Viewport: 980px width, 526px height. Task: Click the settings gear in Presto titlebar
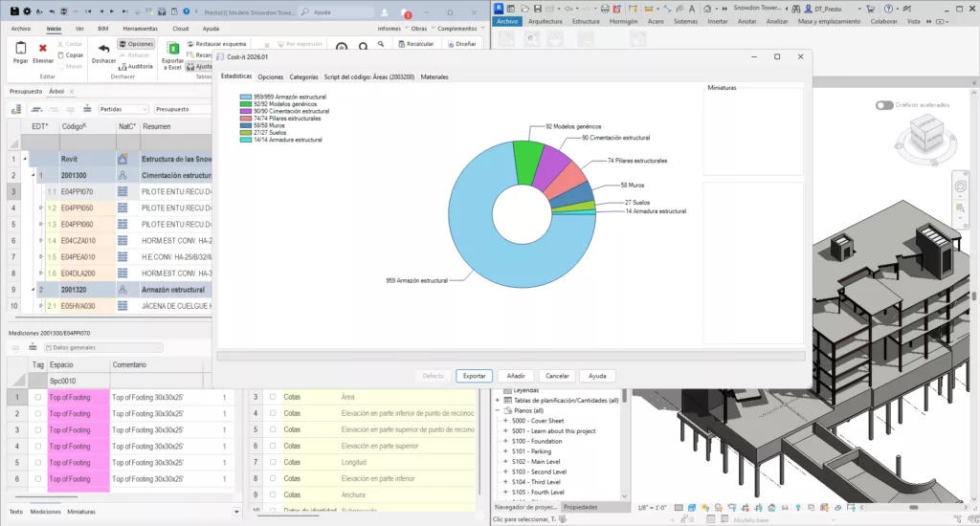click(x=27, y=11)
